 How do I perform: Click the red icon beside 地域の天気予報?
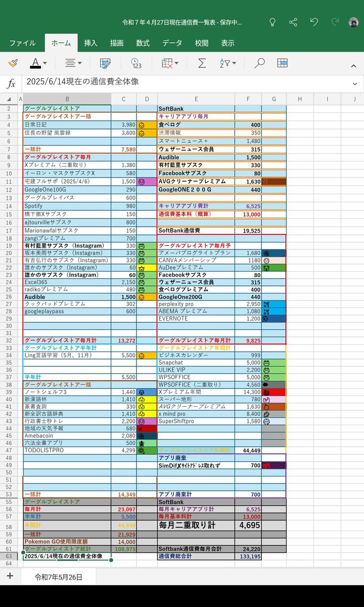coord(142,428)
